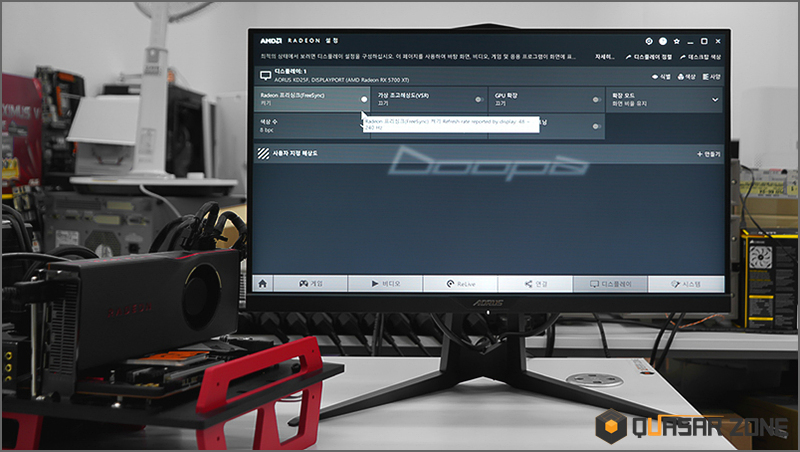
Task: Open the 게임 (Gaming) tab
Action: coord(311,284)
